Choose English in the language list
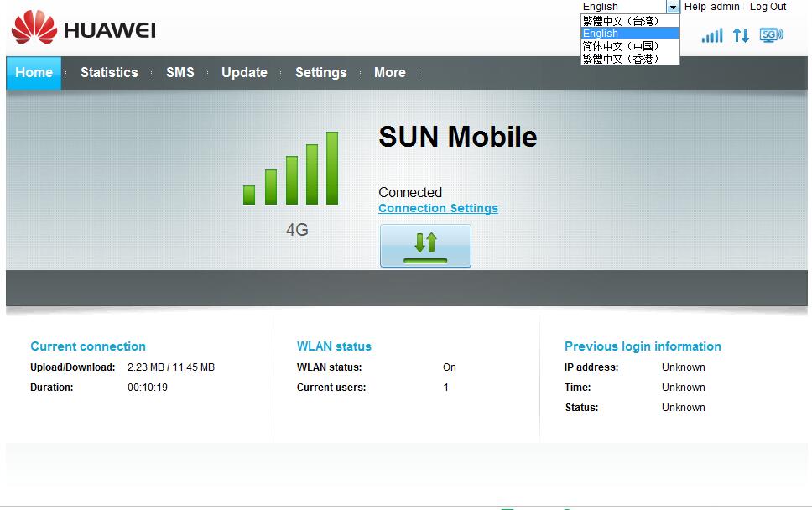812x510 pixels. 630,34
